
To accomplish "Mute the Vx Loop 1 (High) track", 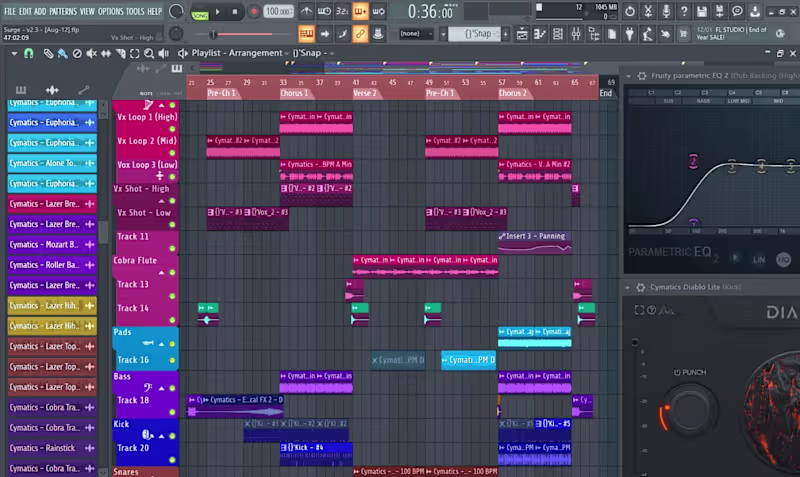I will click(x=172, y=129).
